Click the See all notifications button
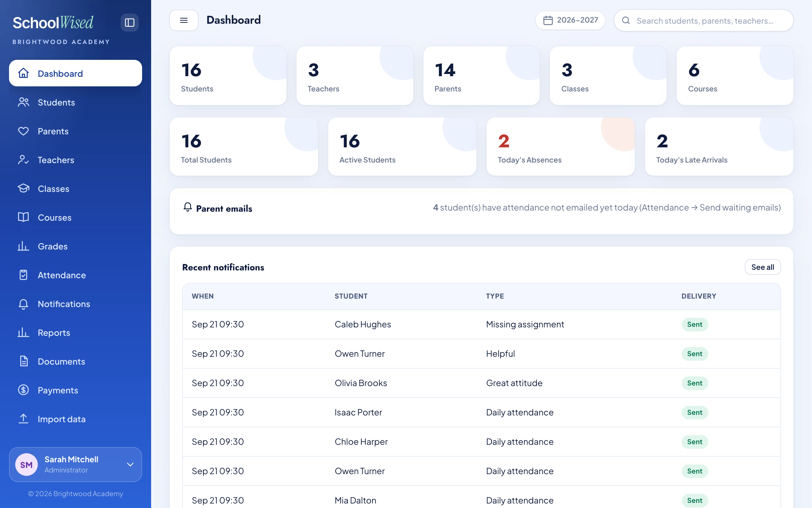 [762, 267]
